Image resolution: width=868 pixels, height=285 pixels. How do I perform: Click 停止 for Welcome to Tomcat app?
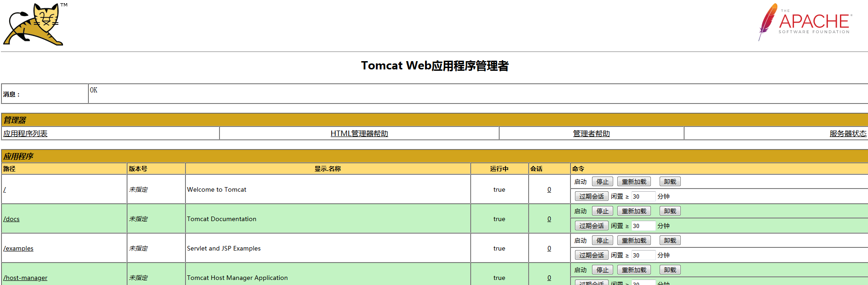click(603, 182)
